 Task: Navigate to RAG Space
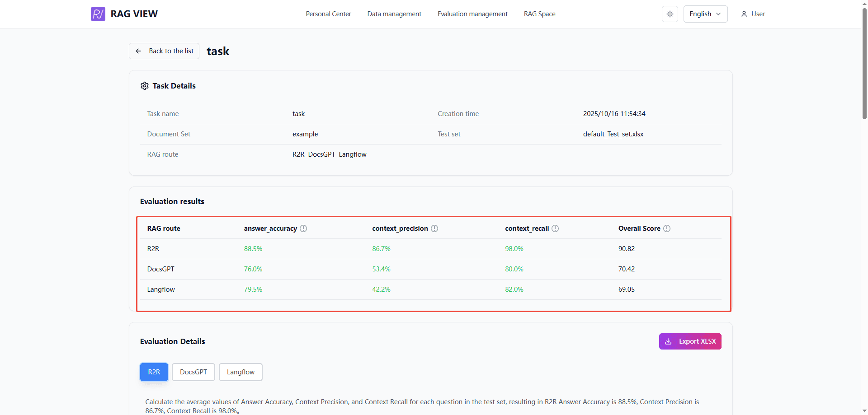coord(539,14)
